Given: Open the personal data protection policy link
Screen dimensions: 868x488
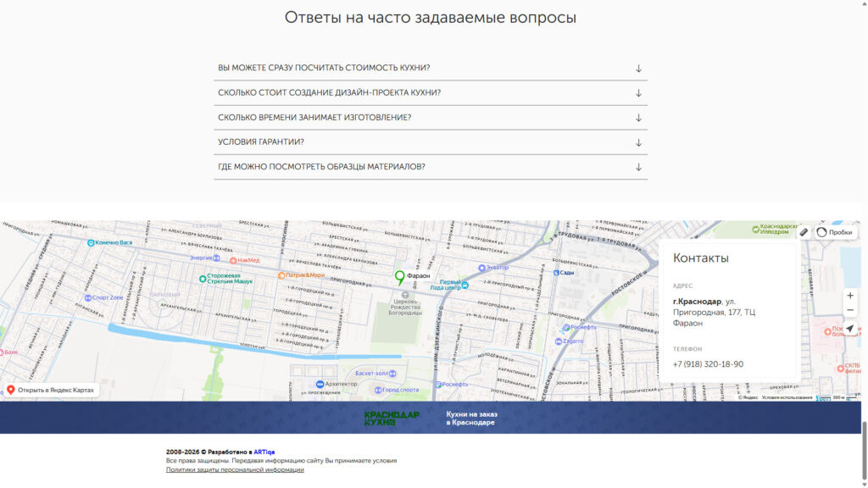Looking at the screenshot, I should (x=235, y=469).
